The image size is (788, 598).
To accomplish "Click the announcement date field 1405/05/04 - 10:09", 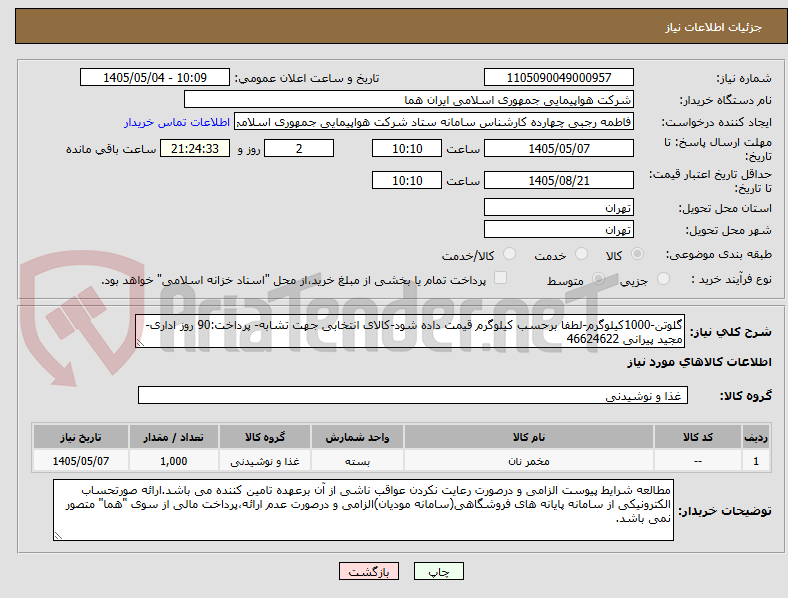I will click(155, 77).
